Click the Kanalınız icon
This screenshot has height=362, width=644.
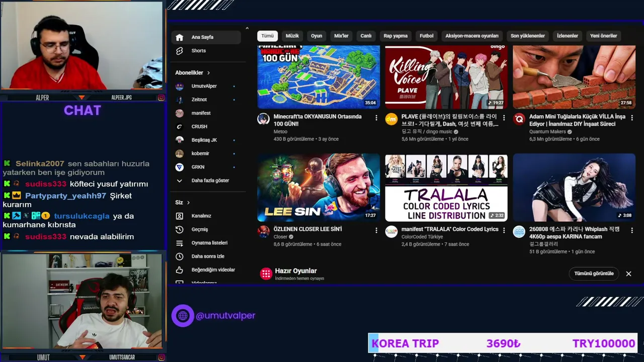tap(179, 216)
